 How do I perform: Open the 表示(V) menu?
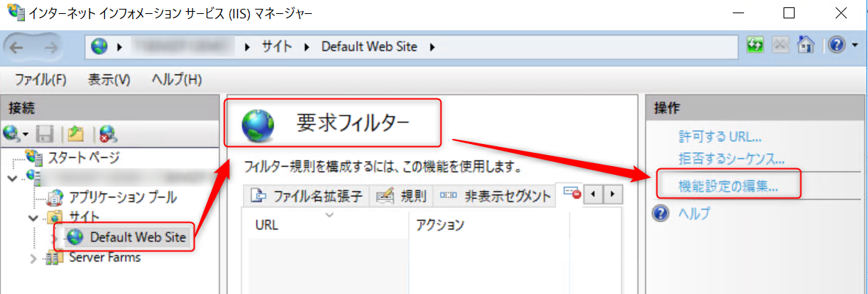(x=109, y=79)
